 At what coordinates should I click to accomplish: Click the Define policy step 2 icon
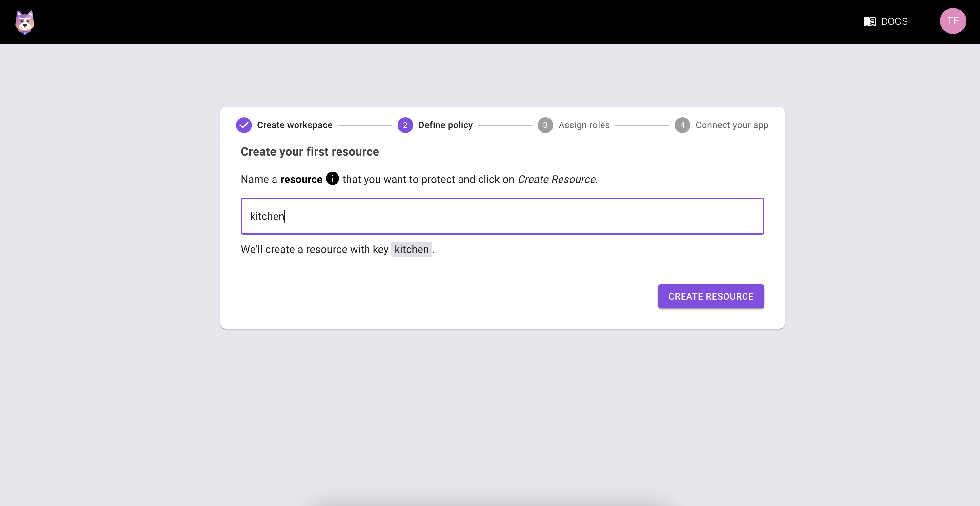(404, 125)
